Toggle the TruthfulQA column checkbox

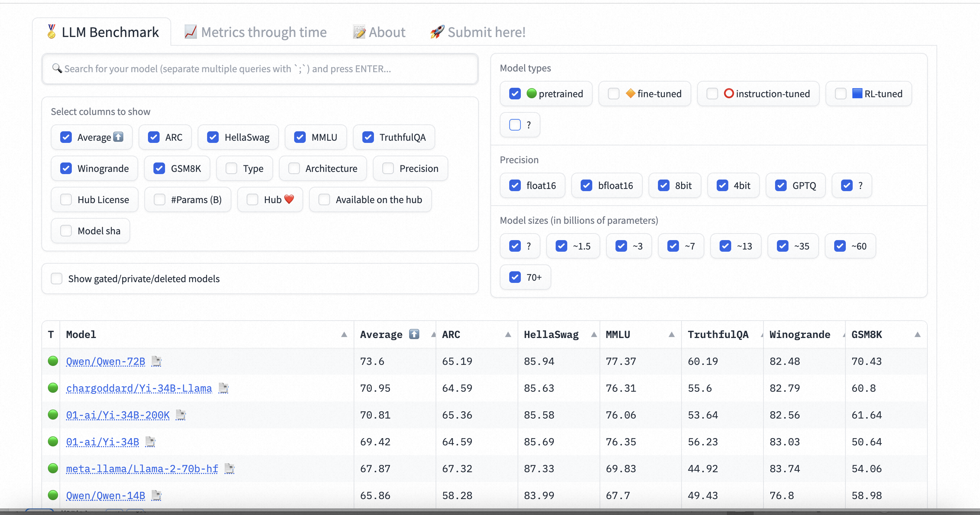[368, 137]
